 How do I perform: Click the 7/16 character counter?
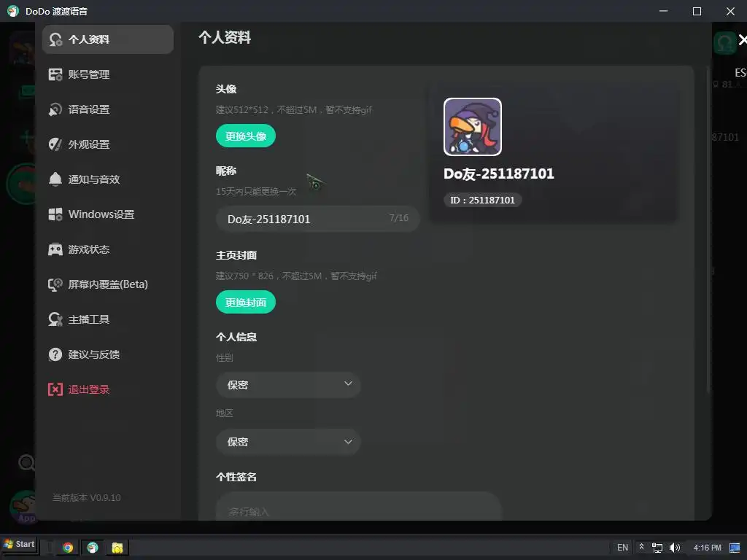pos(399,217)
